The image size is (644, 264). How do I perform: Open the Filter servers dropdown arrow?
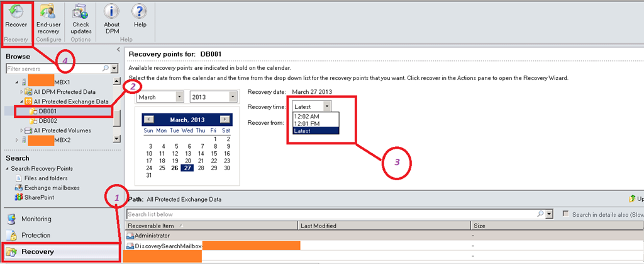pos(114,69)
